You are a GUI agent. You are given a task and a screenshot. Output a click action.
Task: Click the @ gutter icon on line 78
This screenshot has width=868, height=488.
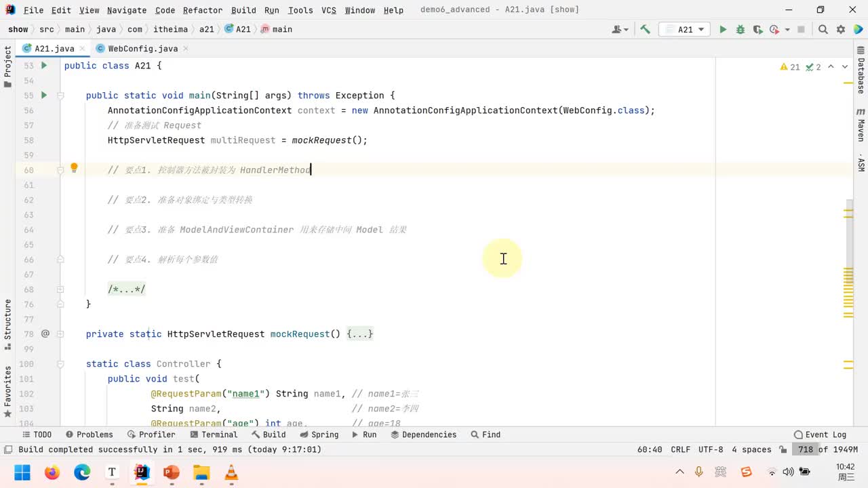click(45, 333)
